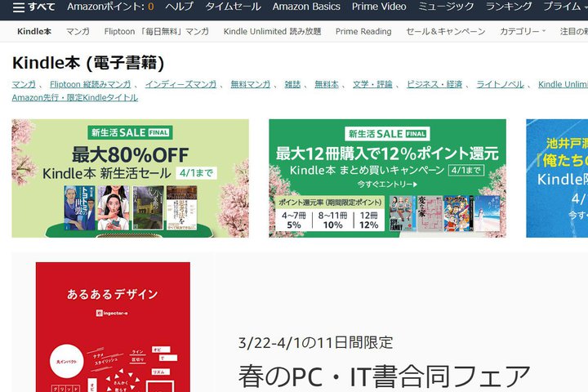Select the マンガ tab in sub navigation
588x392 pixels.
coord(78,32)
